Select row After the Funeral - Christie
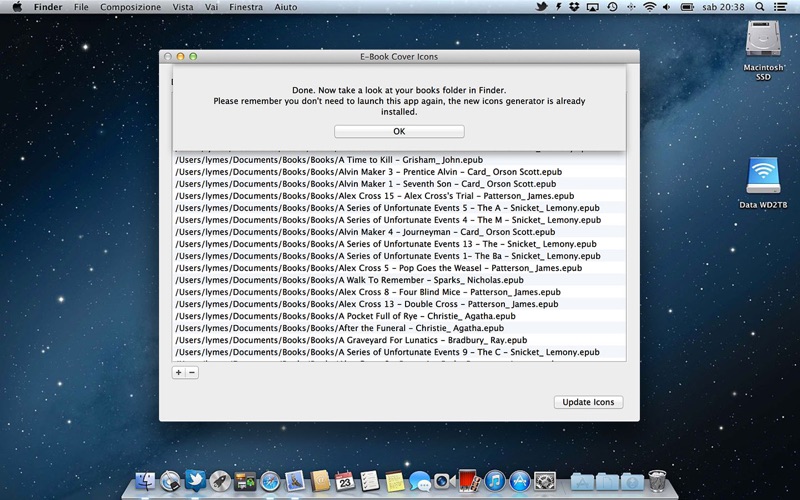 [x=399, y=328]
